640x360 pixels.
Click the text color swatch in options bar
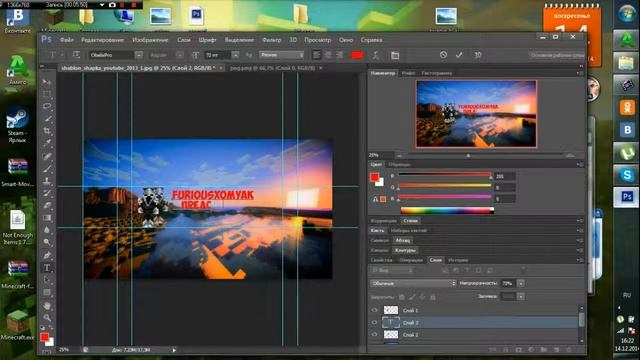pyautogui.click(x=358, y=55)
